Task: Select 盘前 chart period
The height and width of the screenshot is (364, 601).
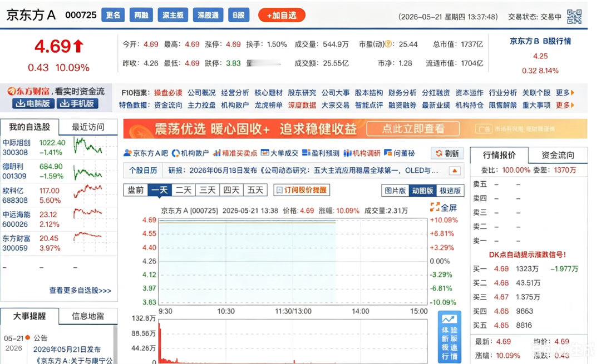Action: tap(136, 190)
